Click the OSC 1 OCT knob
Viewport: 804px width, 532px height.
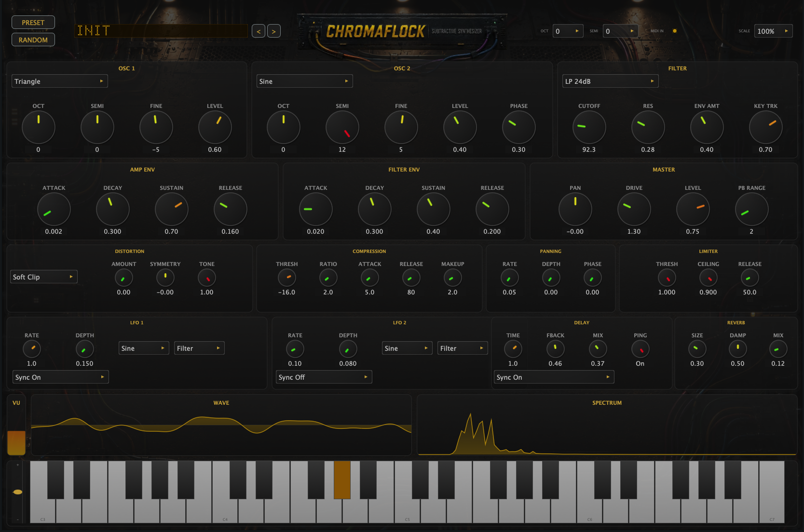[x=39, y=127]
